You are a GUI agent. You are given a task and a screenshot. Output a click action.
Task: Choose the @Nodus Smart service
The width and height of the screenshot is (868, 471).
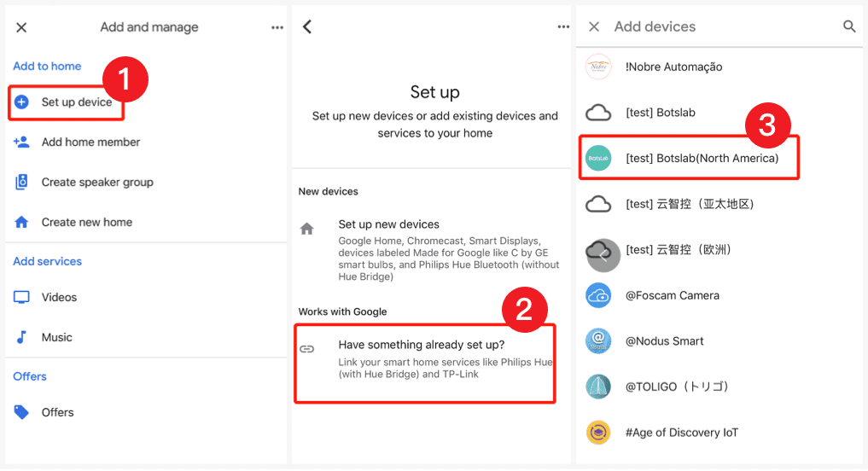pyautogui.click(x=664, y=341)
